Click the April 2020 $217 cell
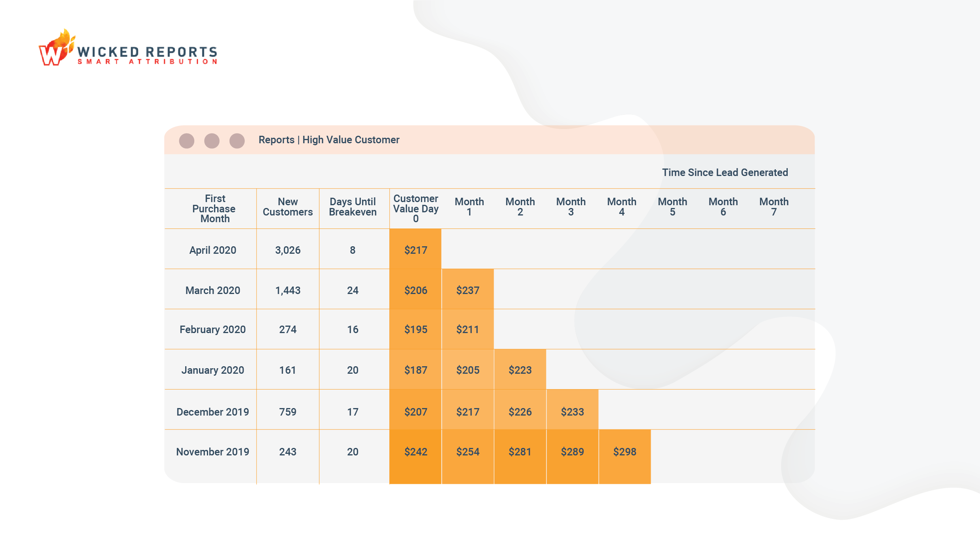The height and width of the screenshot is (560, 980). (415, 249)
